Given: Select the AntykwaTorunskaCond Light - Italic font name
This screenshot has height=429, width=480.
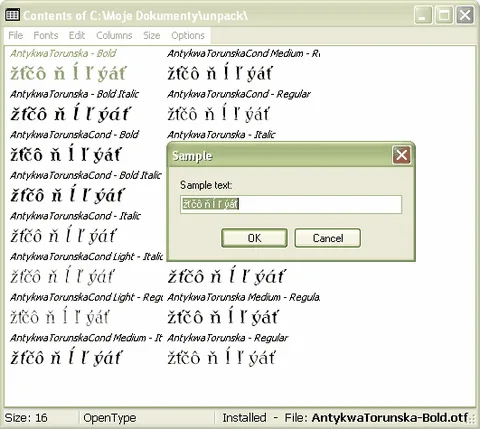Looking at the screenshot, I should tap(86, 257).
